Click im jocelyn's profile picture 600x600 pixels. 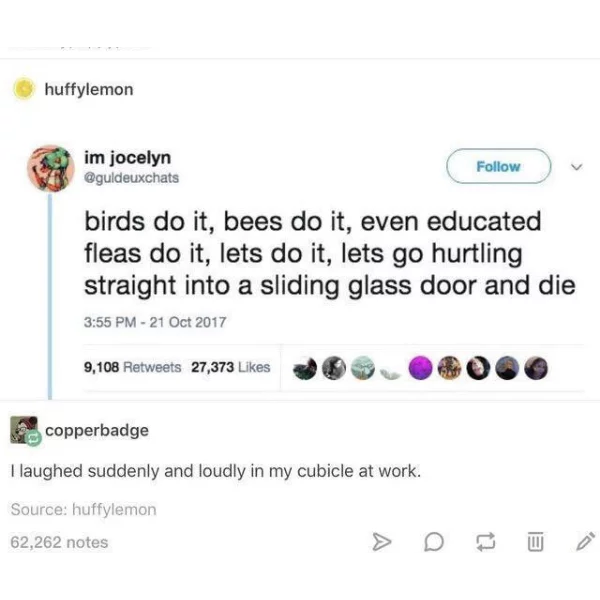tap(51, 168)
